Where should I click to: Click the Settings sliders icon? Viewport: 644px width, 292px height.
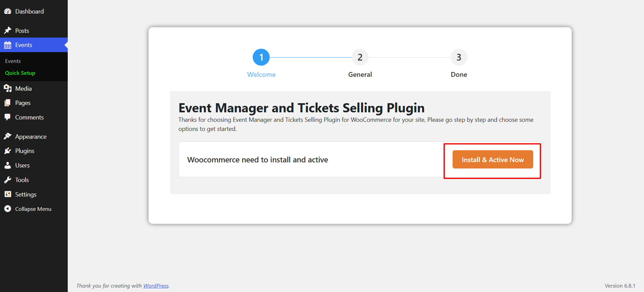coord(7,194)
